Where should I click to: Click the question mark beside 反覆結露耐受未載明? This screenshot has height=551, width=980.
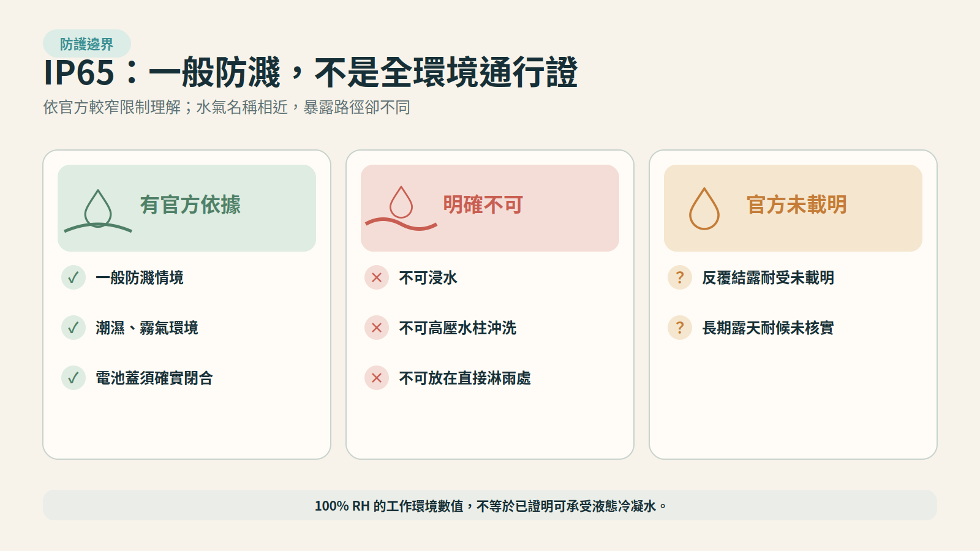tap(680, 278)
